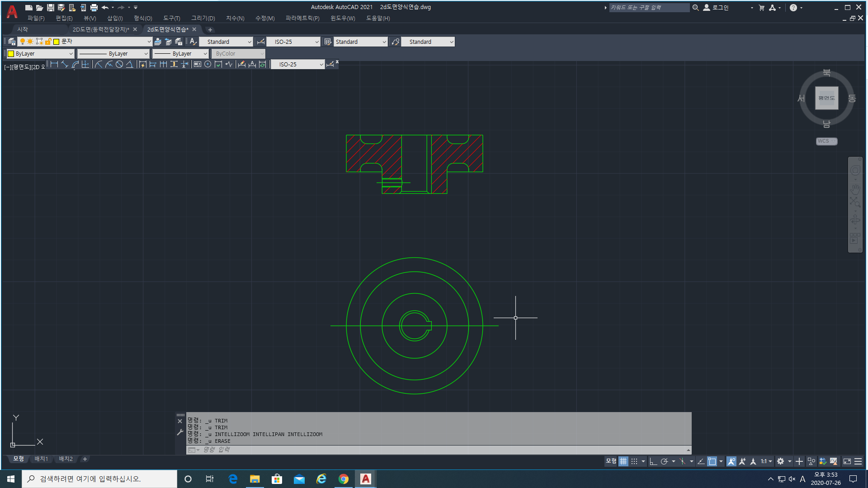Open the Layer Properties manager icon
The height and width of the screenshot is (488, 868).
click(12, 42)
